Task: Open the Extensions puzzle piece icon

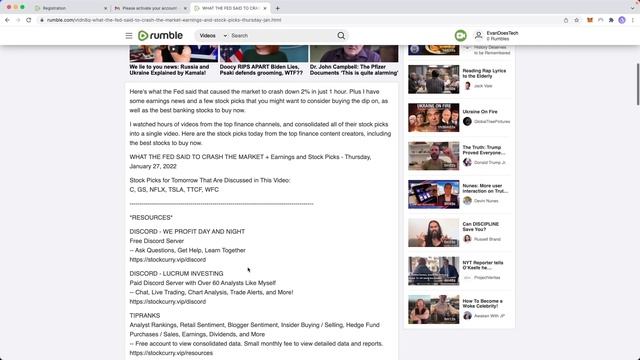Action: [611, 20]
